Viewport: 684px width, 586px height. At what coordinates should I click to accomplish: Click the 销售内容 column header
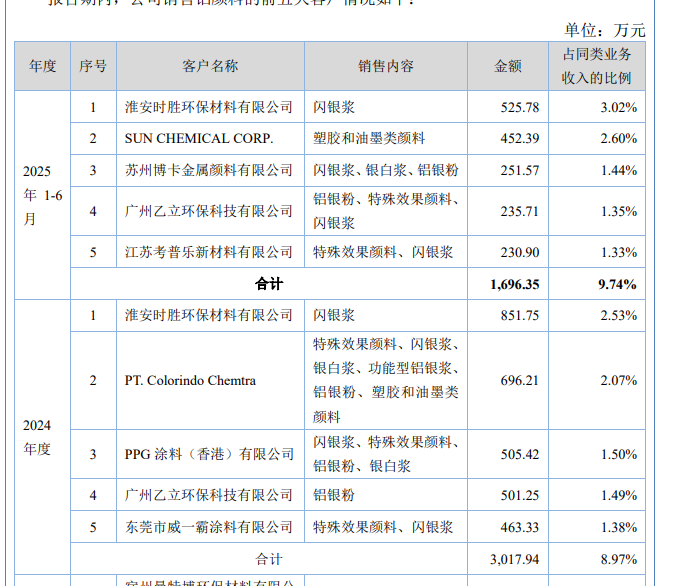[386, 66]
